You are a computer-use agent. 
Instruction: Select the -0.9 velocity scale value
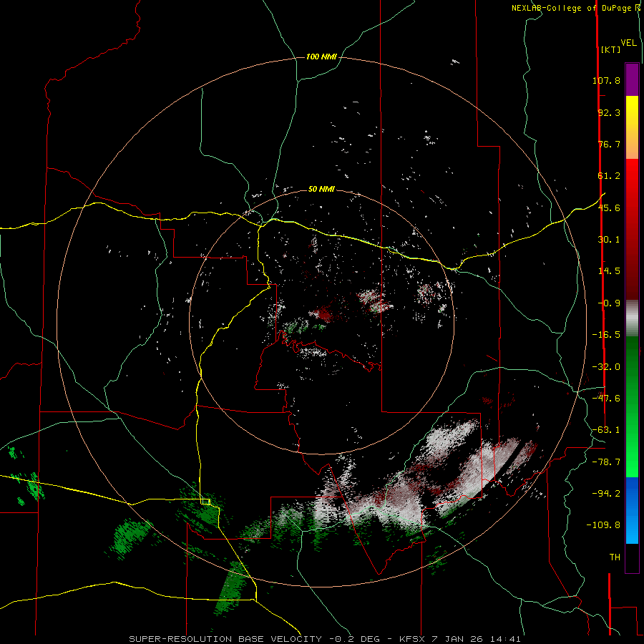pyautogui.click(x=609, y=303)
